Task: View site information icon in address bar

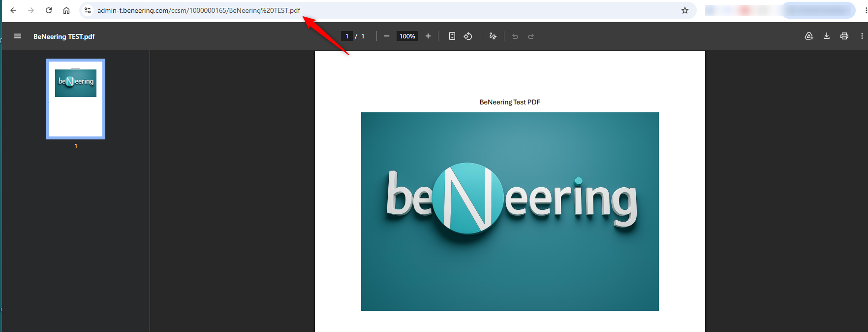Action: tap(88, 10)
